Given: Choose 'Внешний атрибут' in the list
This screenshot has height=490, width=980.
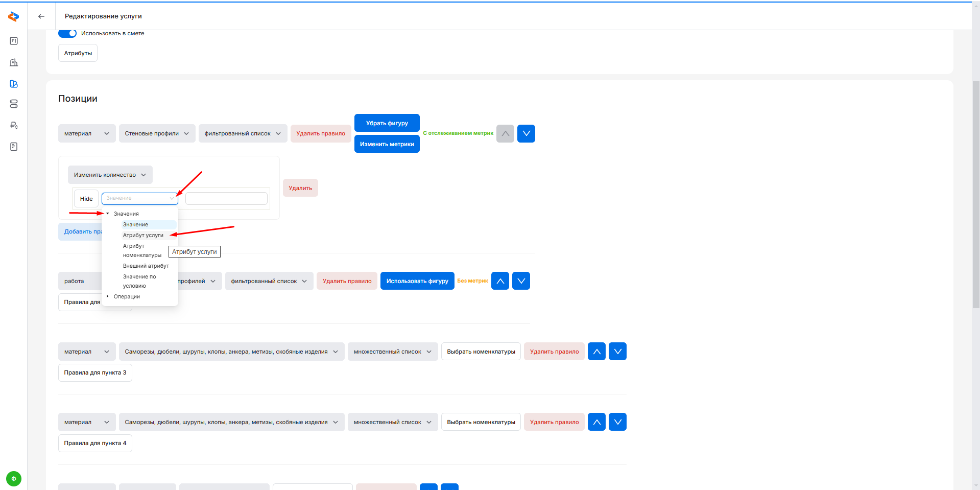Looking at the screenshot, I should click(146, 266).
